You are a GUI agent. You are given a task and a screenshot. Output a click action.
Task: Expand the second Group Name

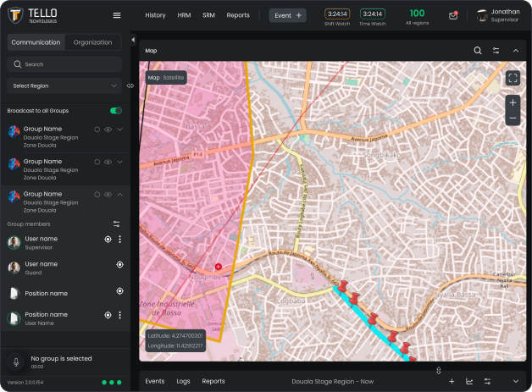point(119,162)
